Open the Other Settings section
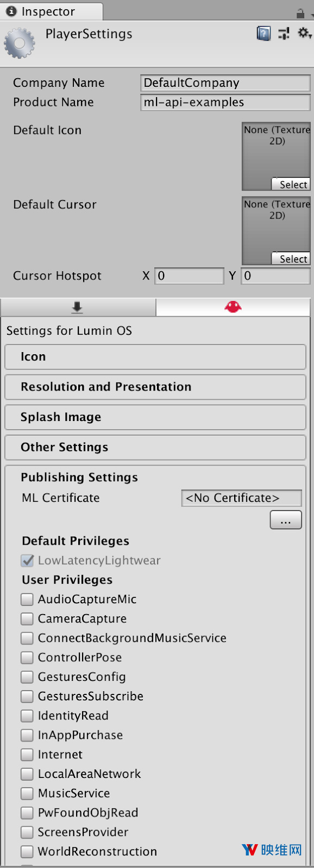Viewport: 314px width, 868px height. (155, 447)
